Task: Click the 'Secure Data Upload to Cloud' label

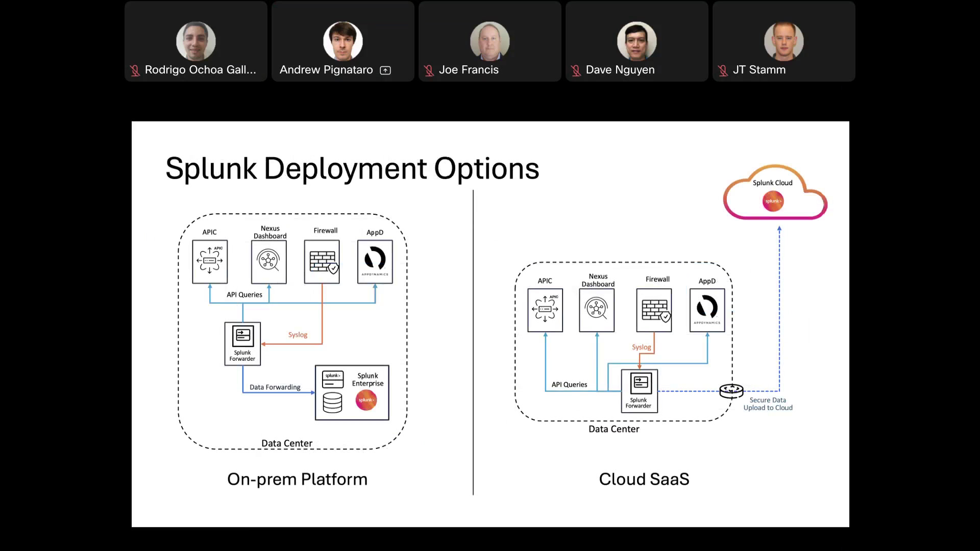Action: [x=768, y=404]
